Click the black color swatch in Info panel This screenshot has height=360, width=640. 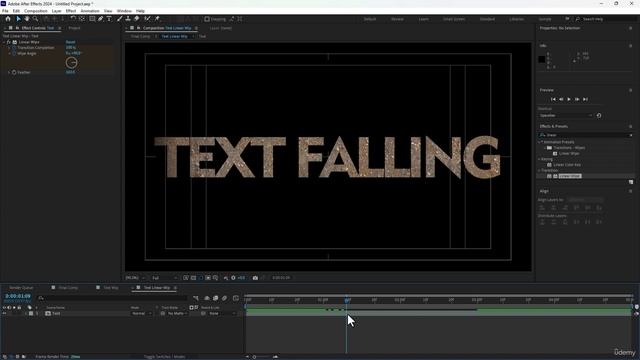click(542, 59)
